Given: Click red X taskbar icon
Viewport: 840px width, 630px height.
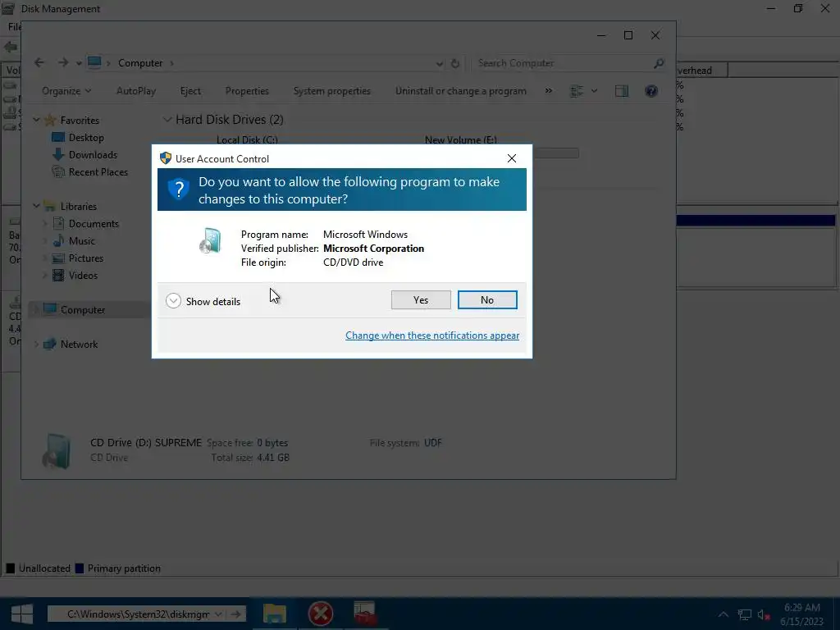Looking at the screenshot, I should (321, 614).
